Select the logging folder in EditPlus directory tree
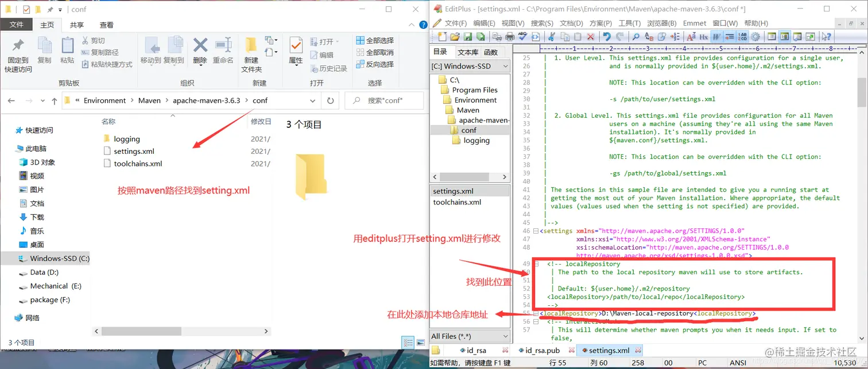Screen dimensions: 868x369 click(x=471, y=140)
